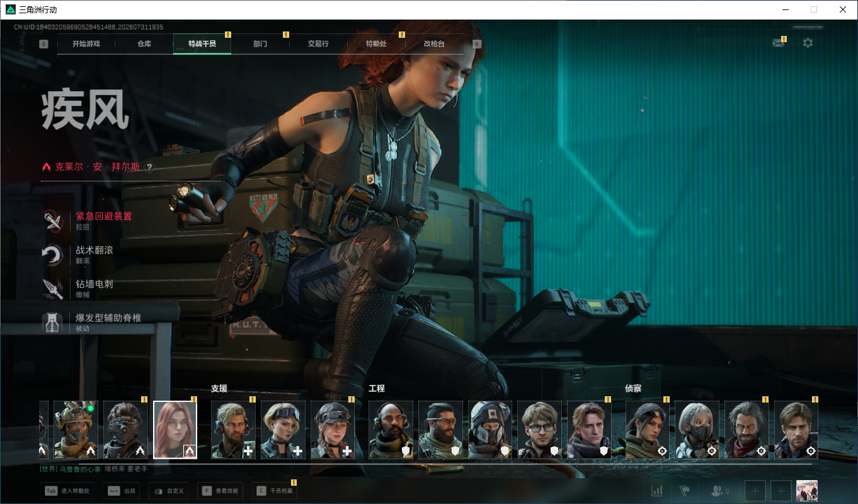Open the 自定义 customize button
Viewport: 858px width, 504px height.
pyautogui.click(x=168, y=491)
